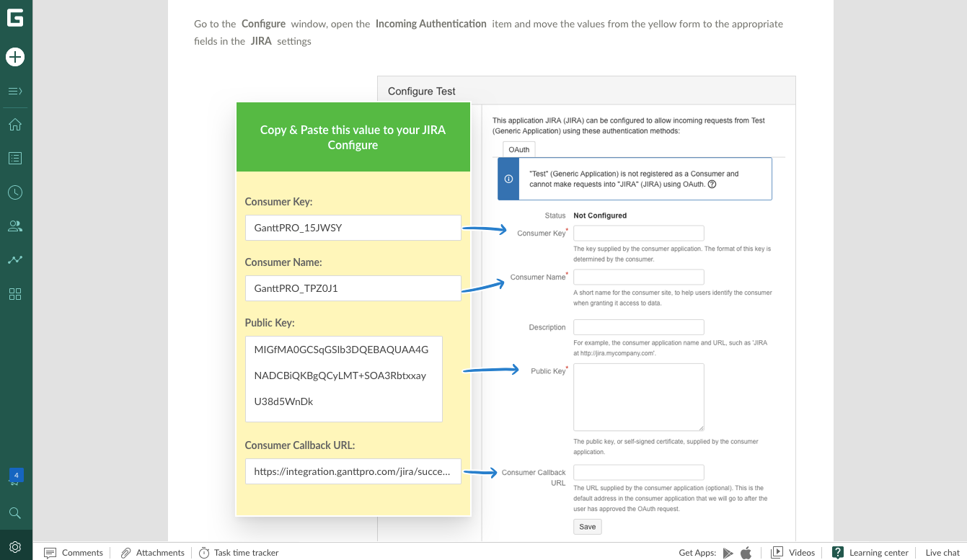Click the Google Play store icon
Viewport: 967px width, 560px height.
coord(730,552)
